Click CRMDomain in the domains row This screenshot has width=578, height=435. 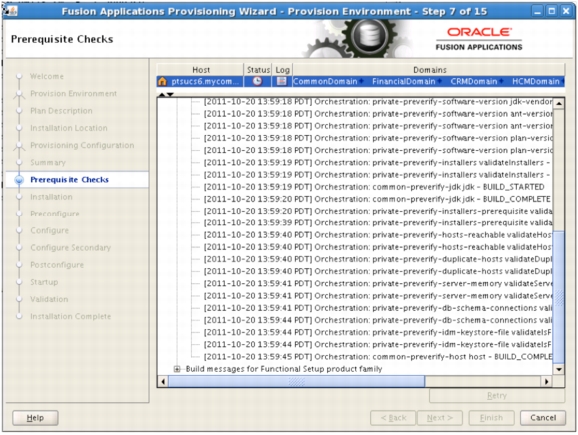point(474,81)
